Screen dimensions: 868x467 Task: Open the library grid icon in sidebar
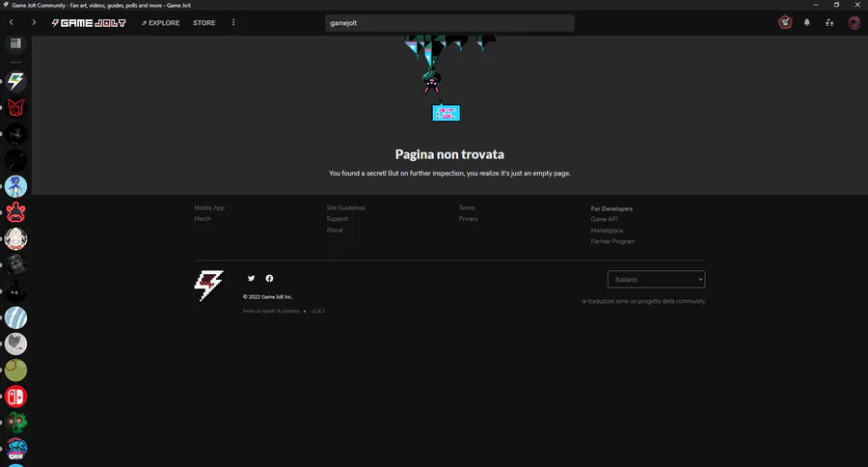pyautogui.click(x=15, y=43)
